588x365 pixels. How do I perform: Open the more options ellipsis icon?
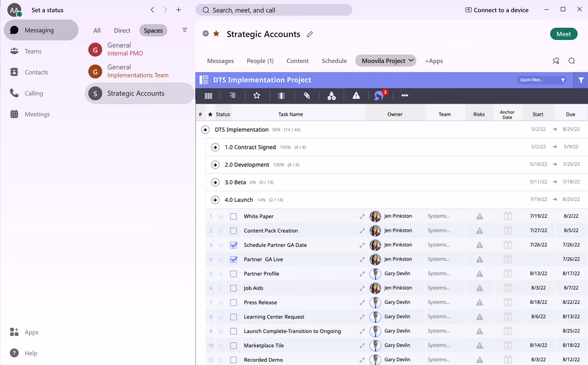point(405,95)
